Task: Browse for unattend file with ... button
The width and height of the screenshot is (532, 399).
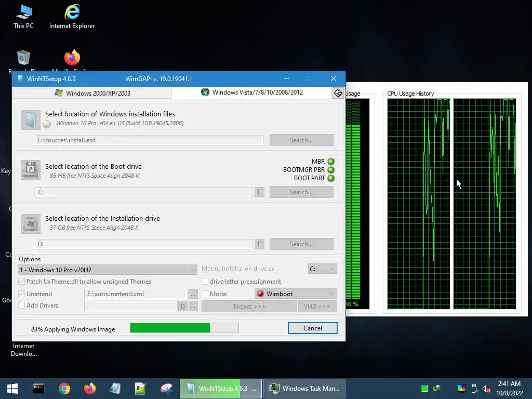Action: (193, 294)
